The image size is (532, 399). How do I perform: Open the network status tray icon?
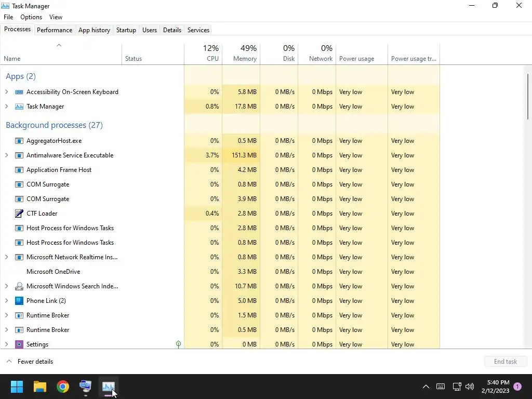pos(457,387)
